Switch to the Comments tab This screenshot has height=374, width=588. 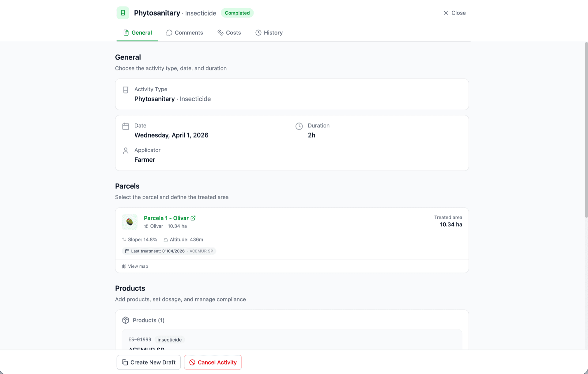pos(185,32)
